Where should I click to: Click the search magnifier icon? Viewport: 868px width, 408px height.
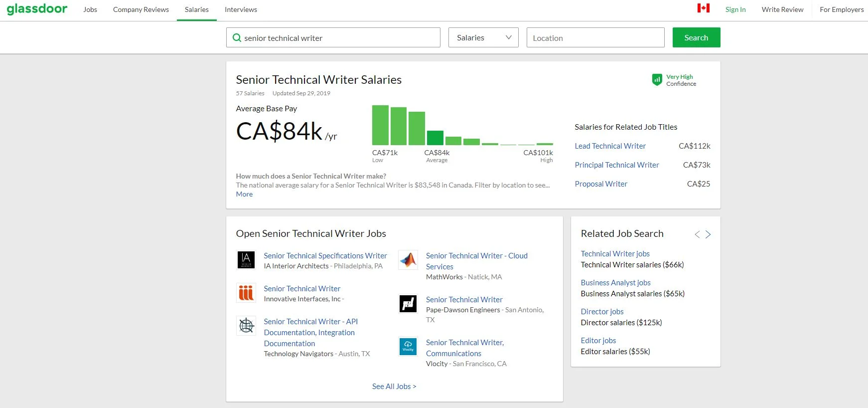point(237,38)
